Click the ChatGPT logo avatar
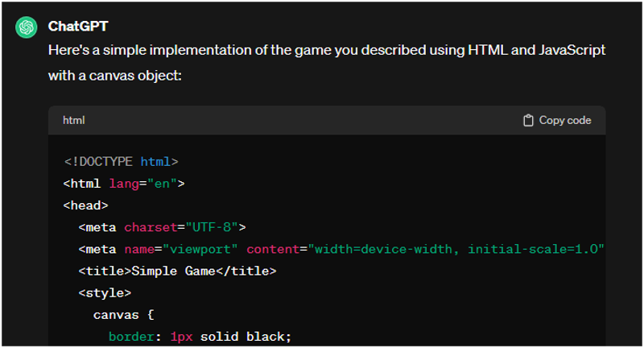This screenshot has width=644, height=348. 27,27
